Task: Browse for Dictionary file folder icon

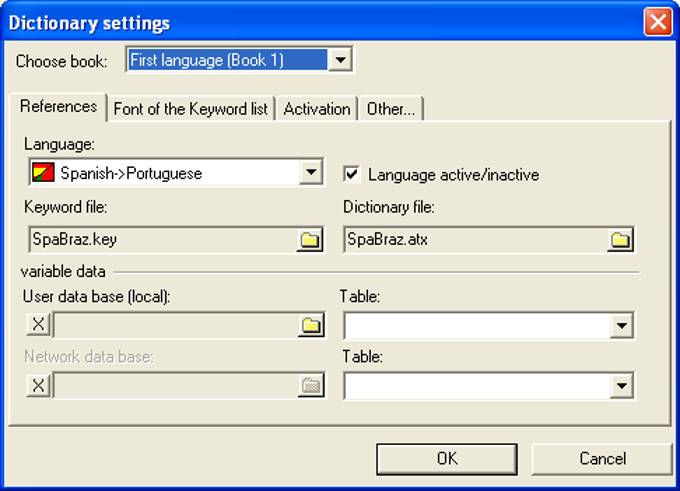Action: pos(622,240)
